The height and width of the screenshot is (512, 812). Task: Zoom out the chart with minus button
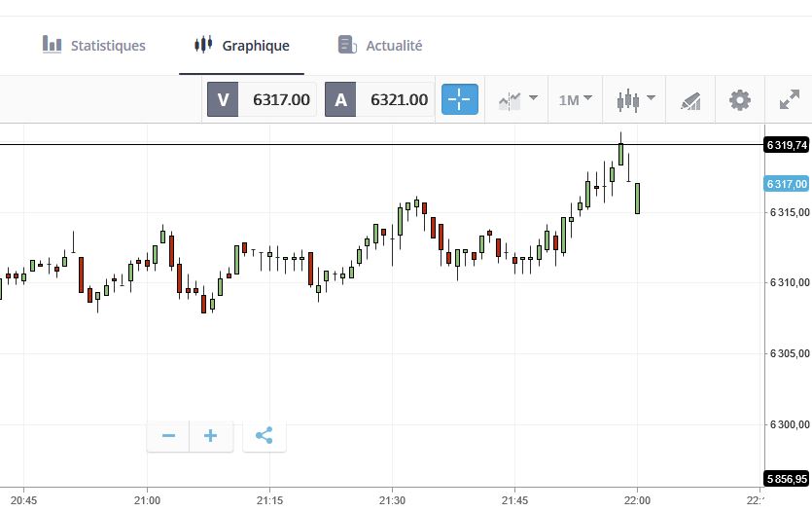168,435
